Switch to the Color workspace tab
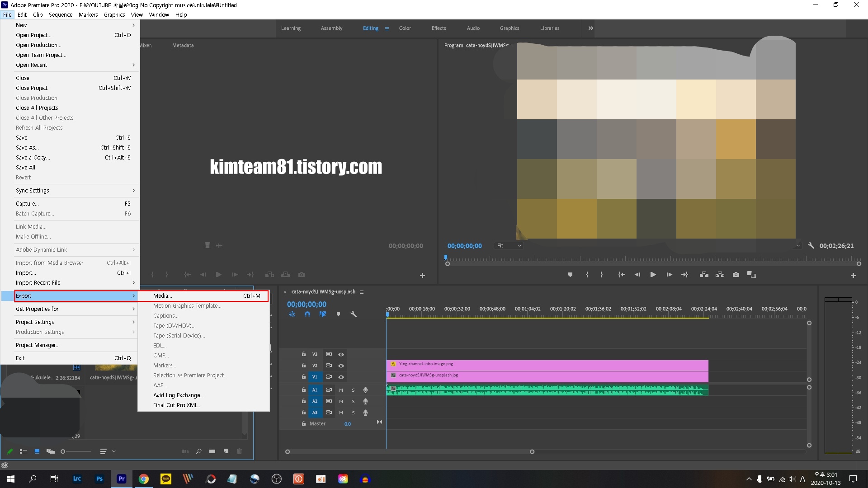The width and height of the screenshot is (868, 488). pyautogui.click(x=405, y=28)
